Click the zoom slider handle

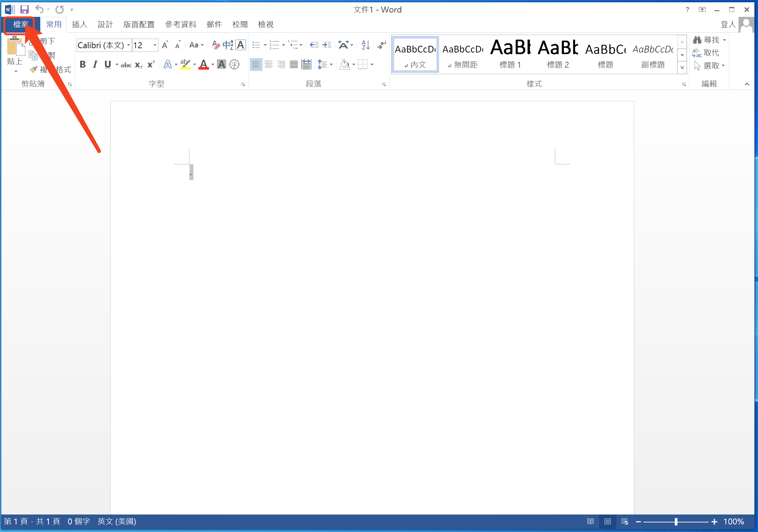676,521
